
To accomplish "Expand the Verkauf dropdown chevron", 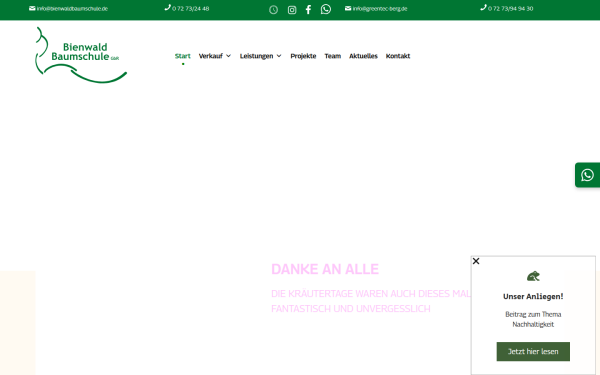I will pos(228,56).
